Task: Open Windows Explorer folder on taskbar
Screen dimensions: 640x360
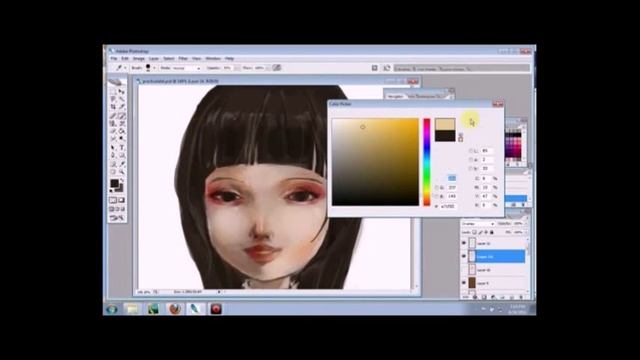Action: [132, 309]
